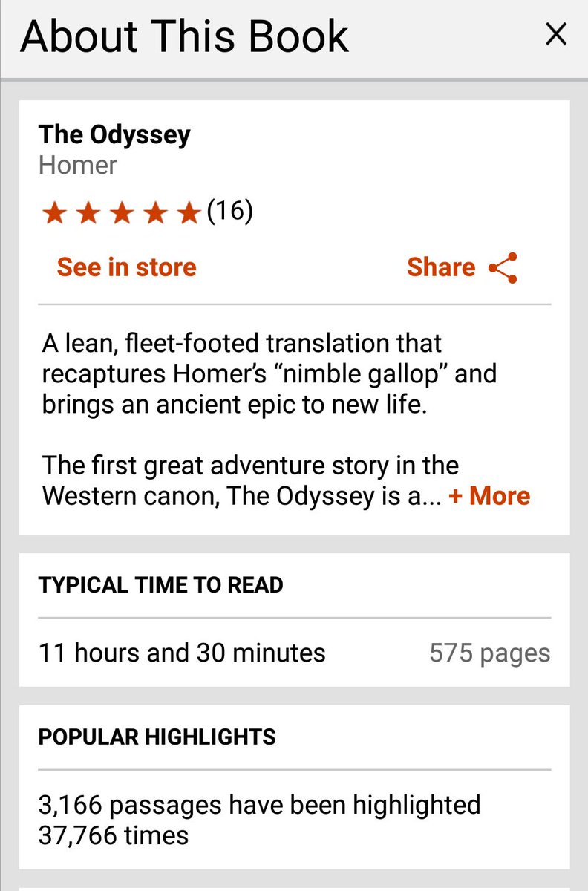Click the second rating star

[88, 214]
